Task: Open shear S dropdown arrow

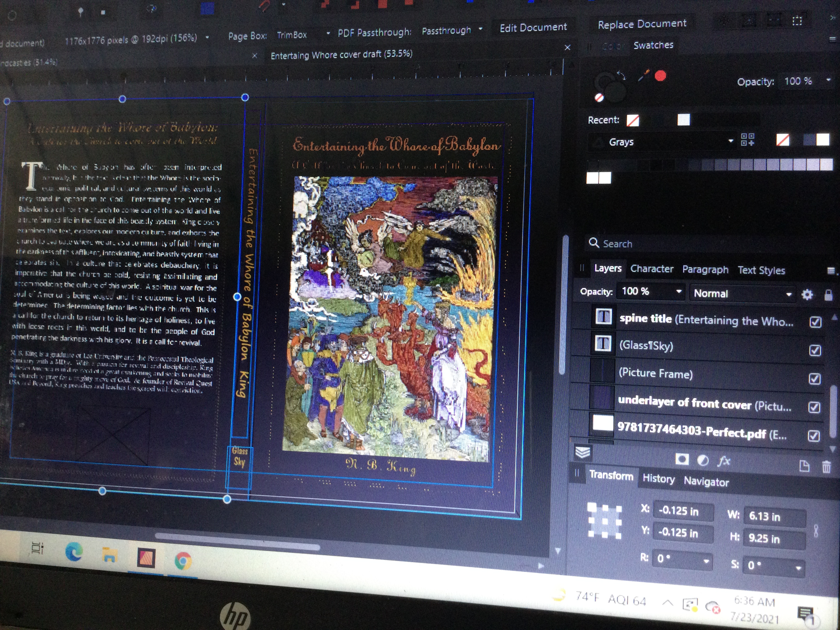Action: coord(798,568)
